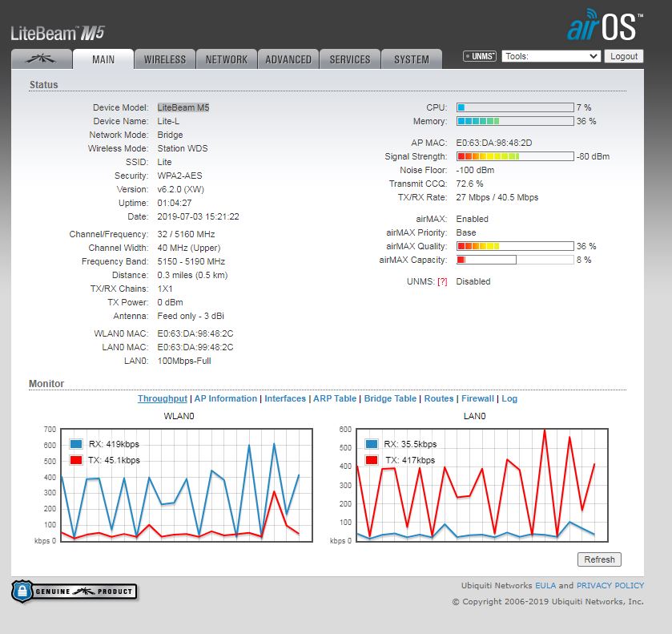Click the LAN0 value 100Mbps-Full

184,361
